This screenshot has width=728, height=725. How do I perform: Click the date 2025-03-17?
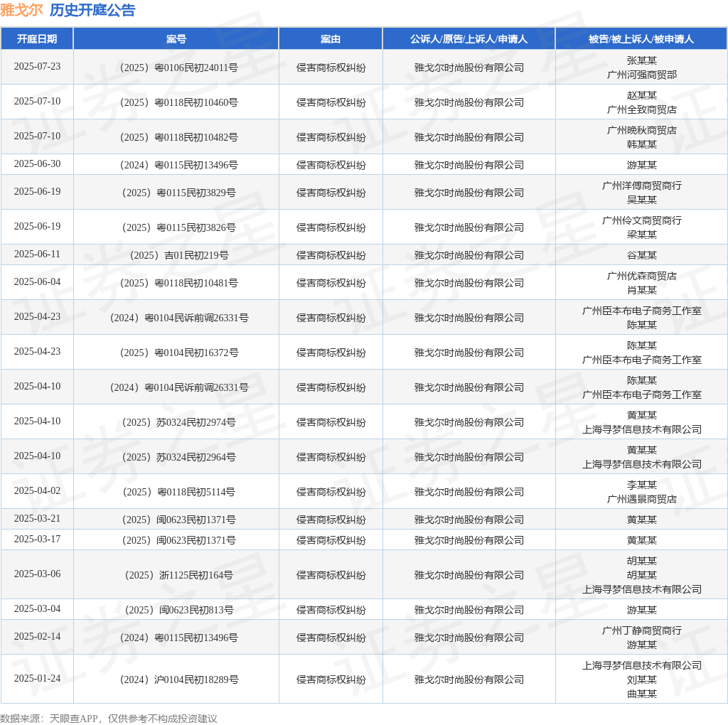(x=37, y=539)
